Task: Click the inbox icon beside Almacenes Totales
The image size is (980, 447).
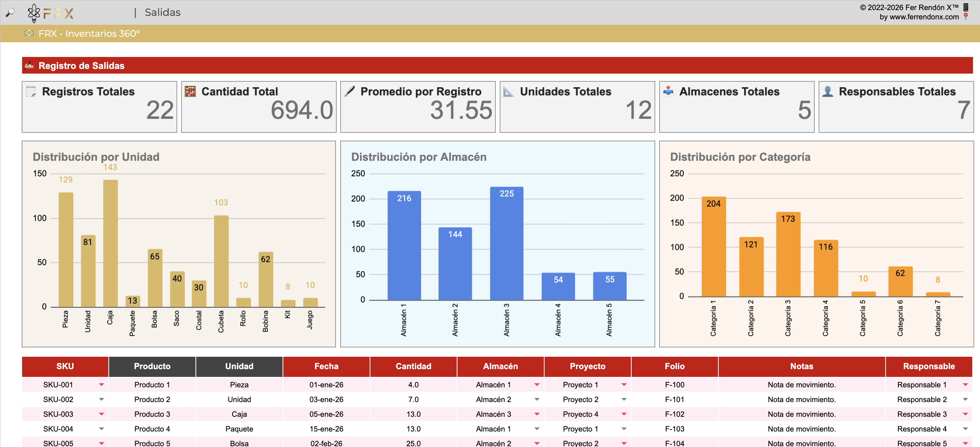Action: [x=668, y=91]
